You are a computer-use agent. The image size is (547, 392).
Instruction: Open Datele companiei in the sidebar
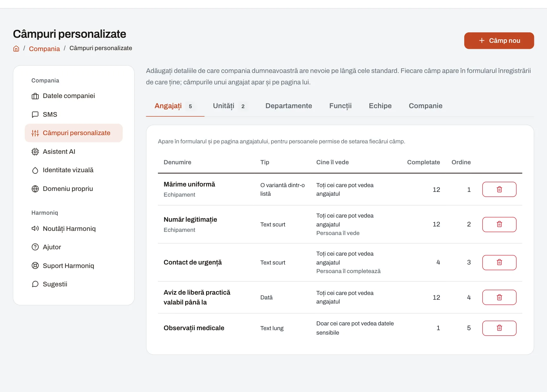pyautogui.click(x=74, y=96)
